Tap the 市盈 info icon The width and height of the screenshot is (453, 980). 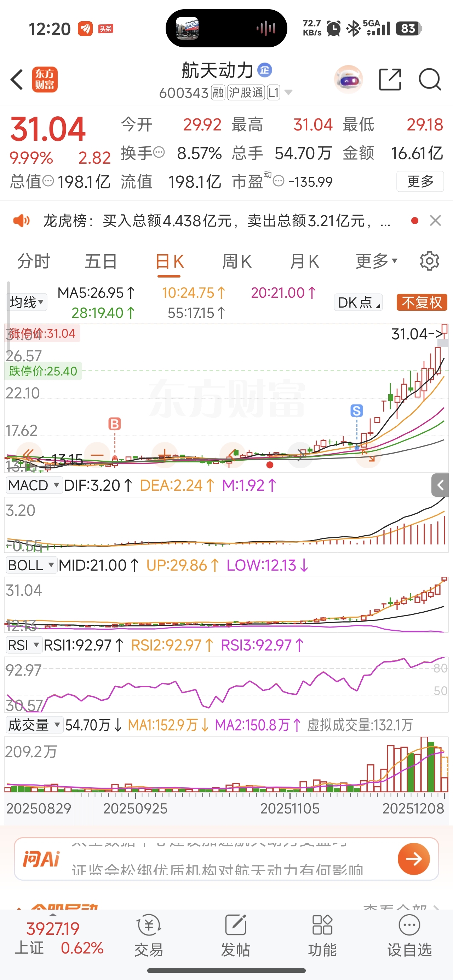coord(279,181)
